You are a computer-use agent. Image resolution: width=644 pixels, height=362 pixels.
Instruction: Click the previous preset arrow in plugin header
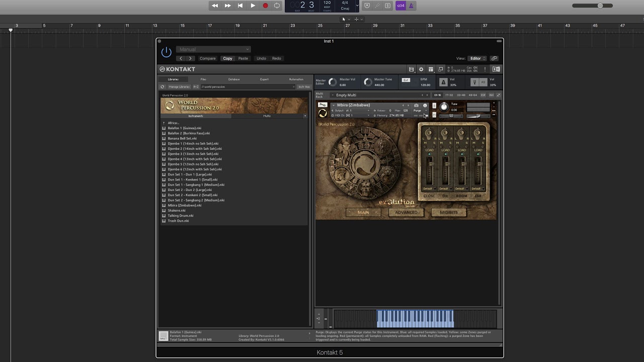point(181,58)
